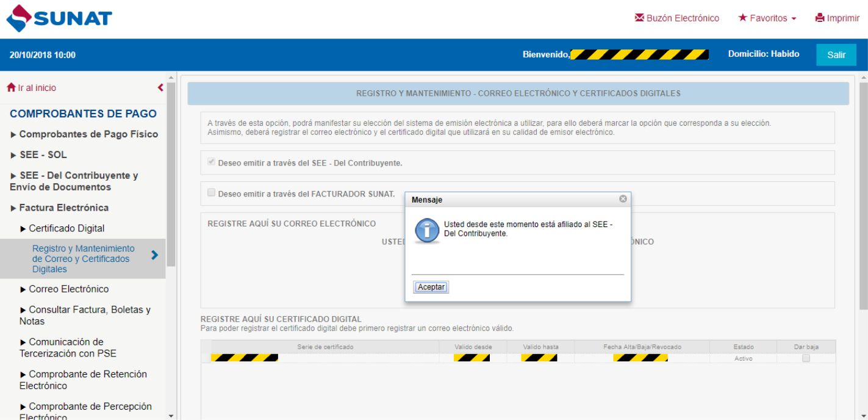This screenshot has height=420, width=868.
Task: Click Fecha Alta/Baja/Revocado column header
Action: [642, 347]
